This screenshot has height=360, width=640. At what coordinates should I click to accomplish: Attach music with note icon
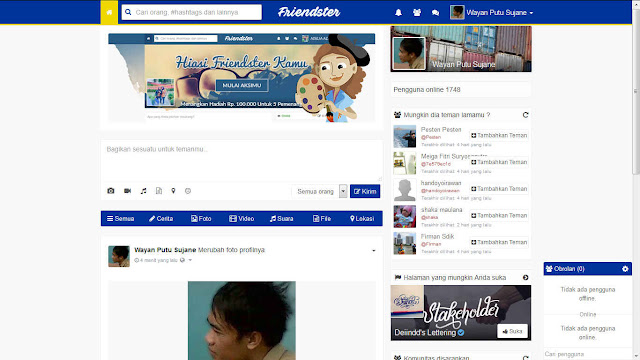click(143, 191)
